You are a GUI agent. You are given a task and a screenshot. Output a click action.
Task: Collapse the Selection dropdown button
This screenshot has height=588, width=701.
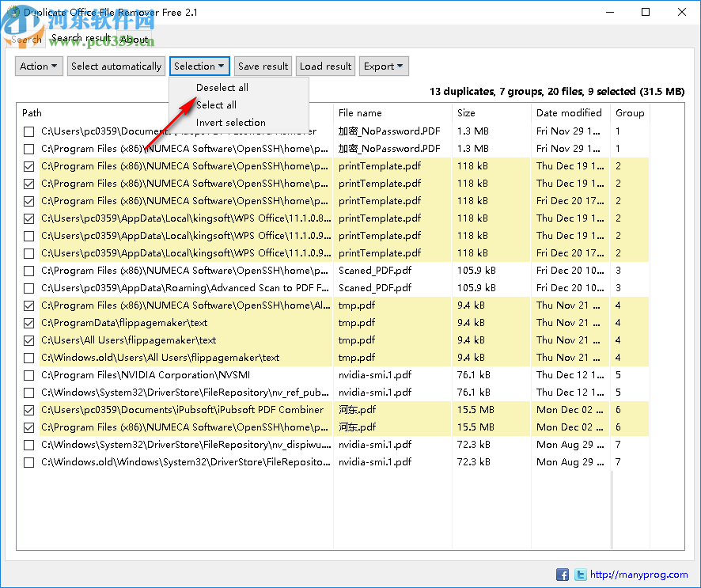pyautogui.click(x=199, y=66)
